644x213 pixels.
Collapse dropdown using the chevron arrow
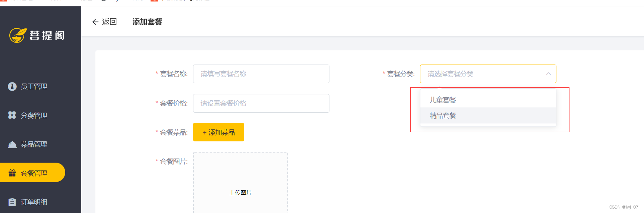(x=549, y=74)
